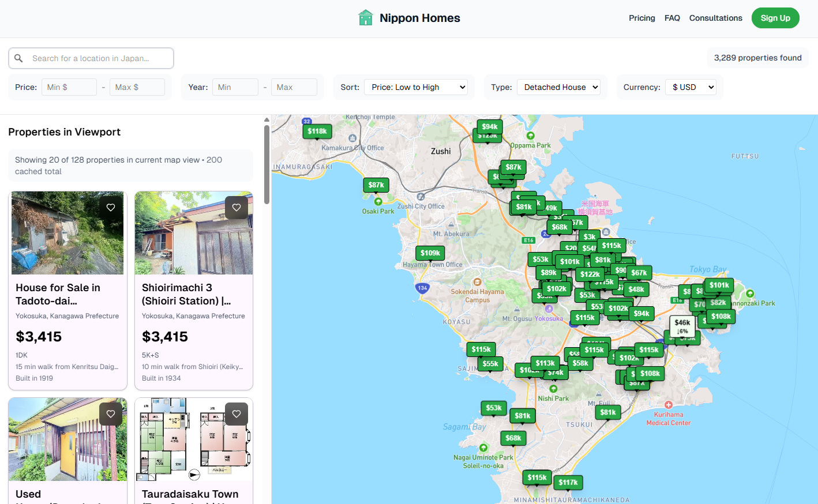818x504 pixels.
Task: Favorite the Shioirimachi 3 listing
Action: (237, 207)
